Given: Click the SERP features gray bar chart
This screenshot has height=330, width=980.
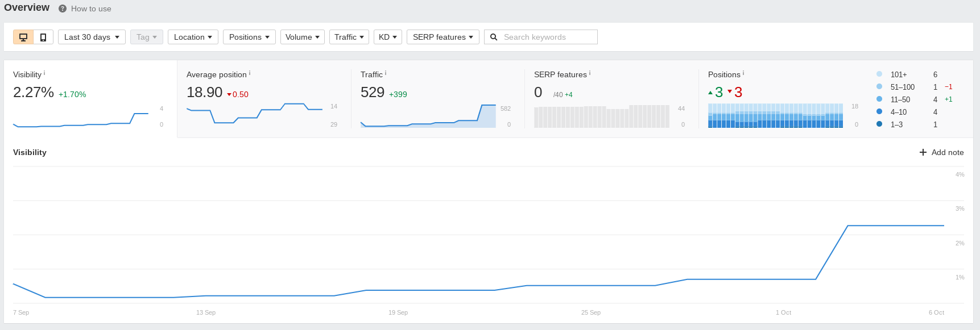Looking at the screenshot, I should (602, 116).
